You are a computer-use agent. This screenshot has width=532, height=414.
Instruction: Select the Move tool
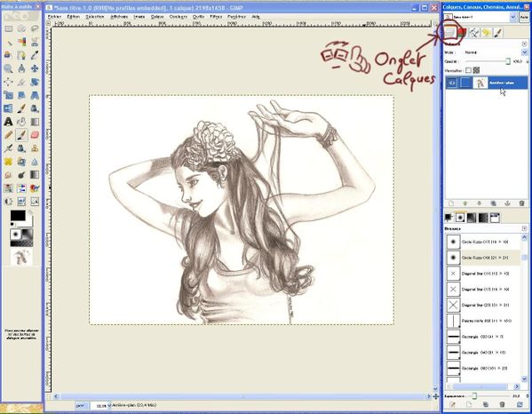(x=35, y=68)
